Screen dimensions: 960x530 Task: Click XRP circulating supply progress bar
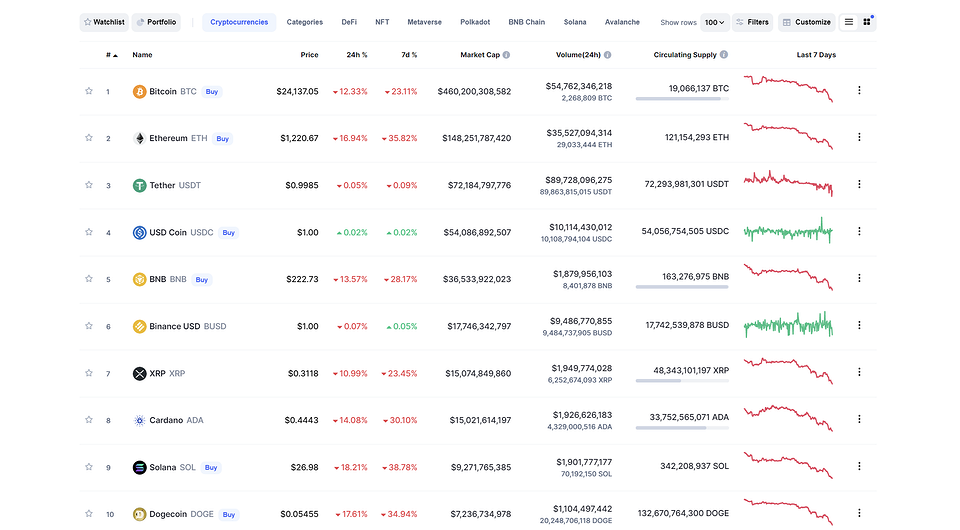(682, 381)
